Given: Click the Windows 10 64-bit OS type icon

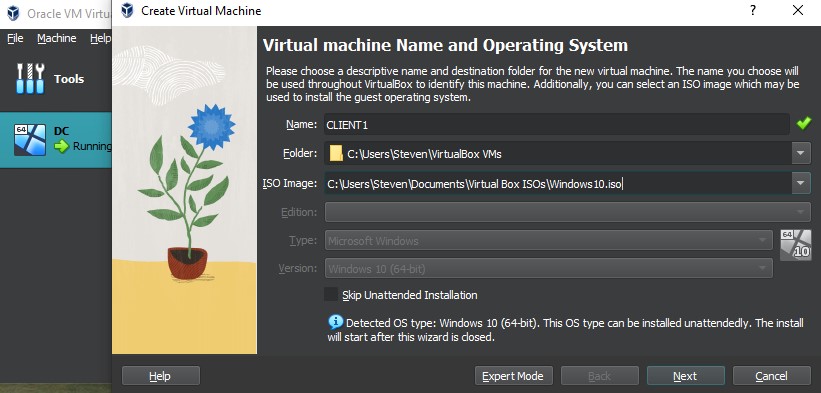Looking at the screenshot, I should pyautogui.click(x=795, y=244).
